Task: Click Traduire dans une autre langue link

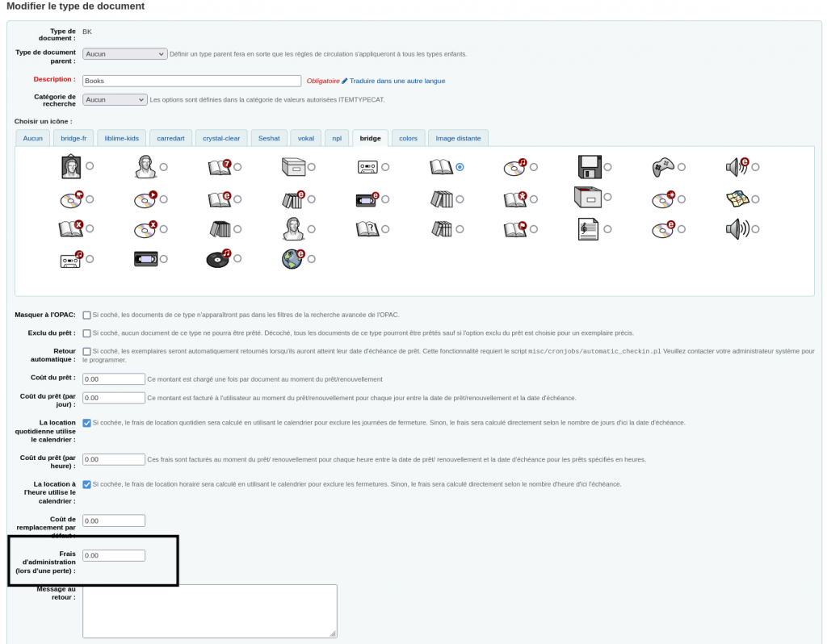Action: (x=397, y=81)
